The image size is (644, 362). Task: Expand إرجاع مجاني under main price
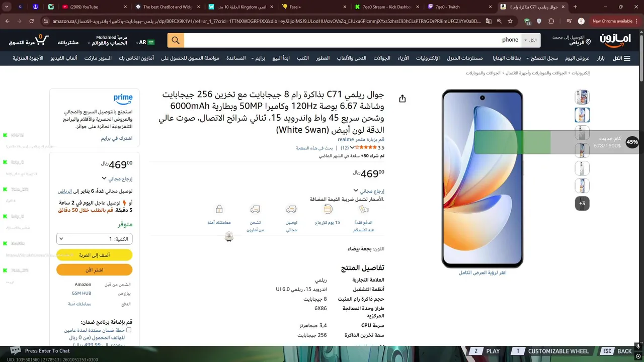369,191
